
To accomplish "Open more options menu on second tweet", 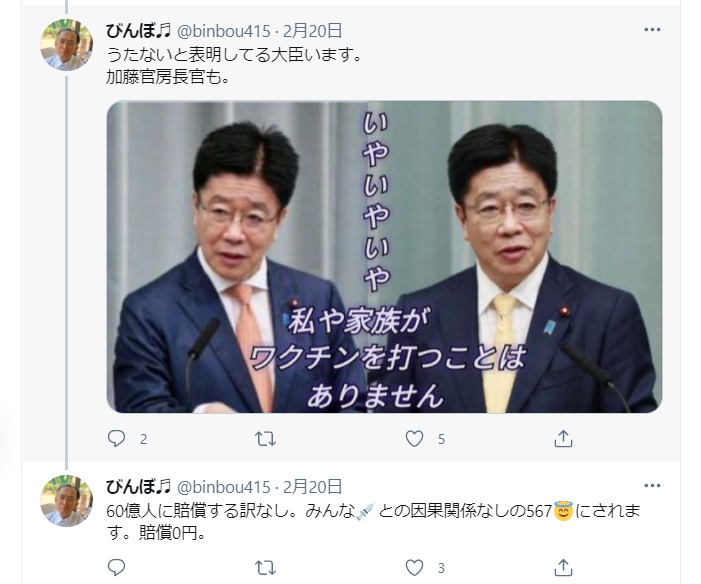I will pyautogui.click(x=652, y=486).
